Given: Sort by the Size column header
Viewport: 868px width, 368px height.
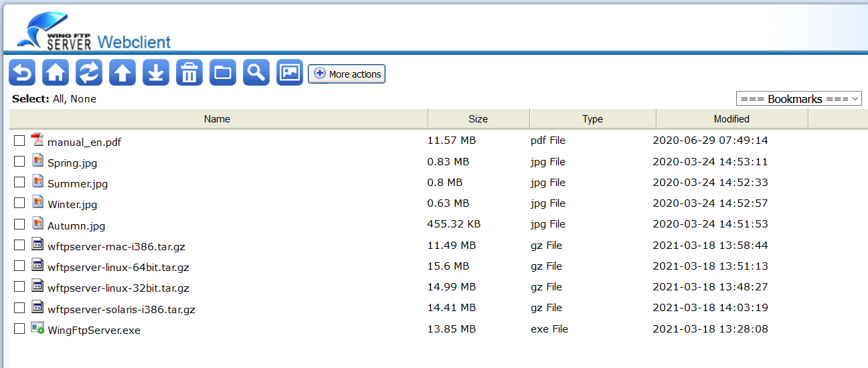Looking at the screenshot, I should click(479, 119).
